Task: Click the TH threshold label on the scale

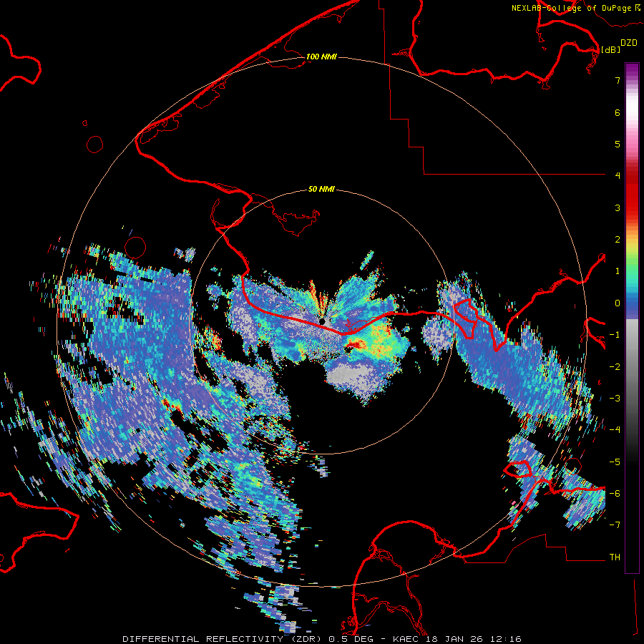Action: [615, 557]
